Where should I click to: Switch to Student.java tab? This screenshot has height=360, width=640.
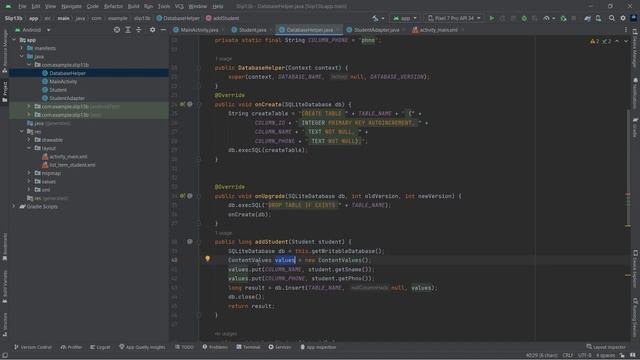(x=252, y=30)
